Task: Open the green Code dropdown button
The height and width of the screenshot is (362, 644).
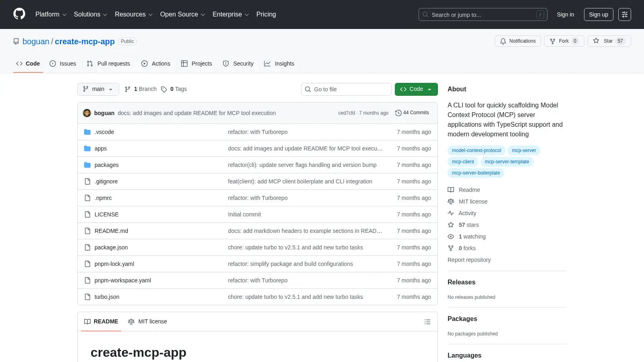Action: (x=416, y=89)
